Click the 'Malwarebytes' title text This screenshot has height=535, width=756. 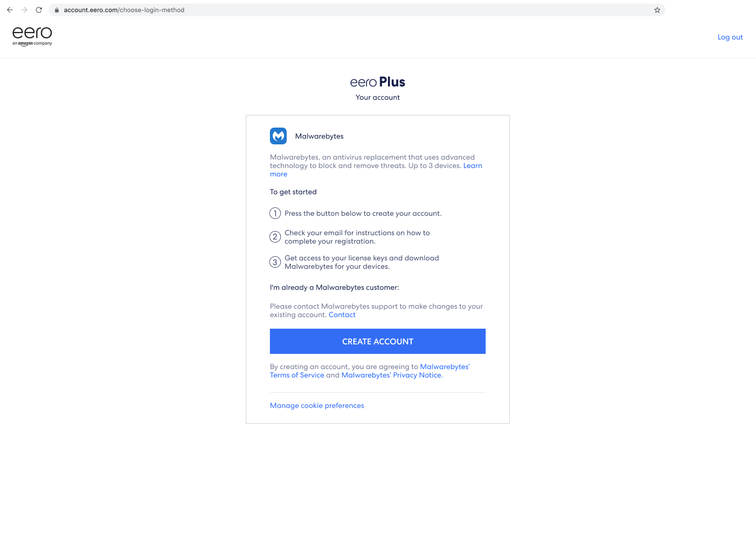click(x=319, y=137)
